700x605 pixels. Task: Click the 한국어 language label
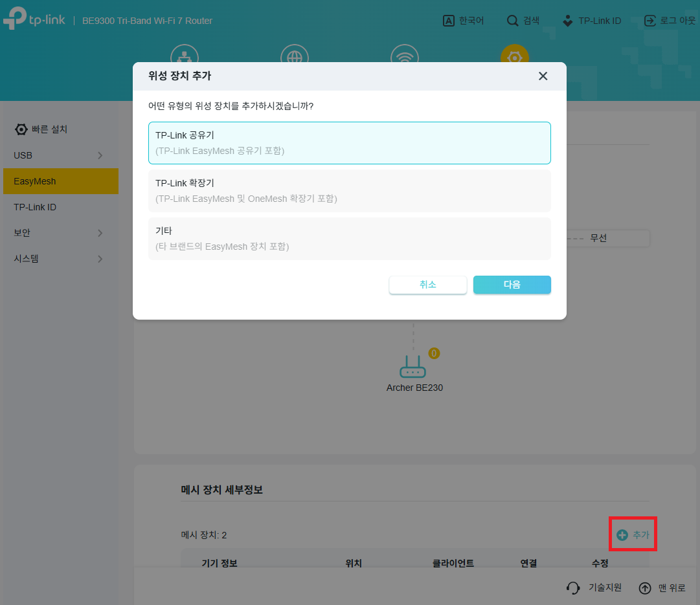tap(471, 21)
